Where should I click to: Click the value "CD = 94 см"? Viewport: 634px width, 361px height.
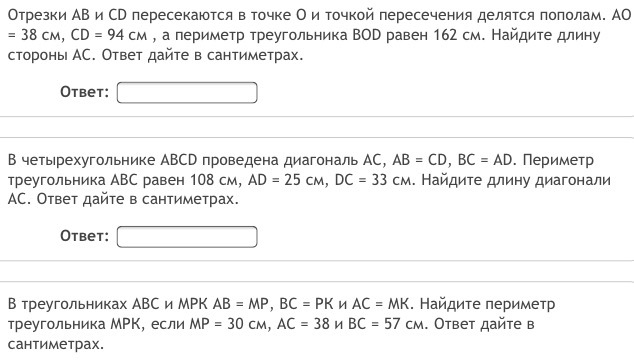point(109,36)
